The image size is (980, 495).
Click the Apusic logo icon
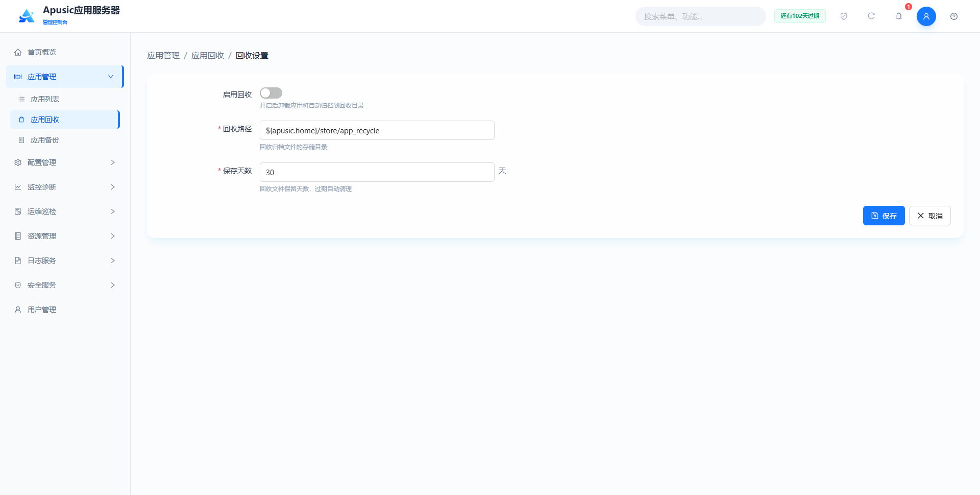27,16
